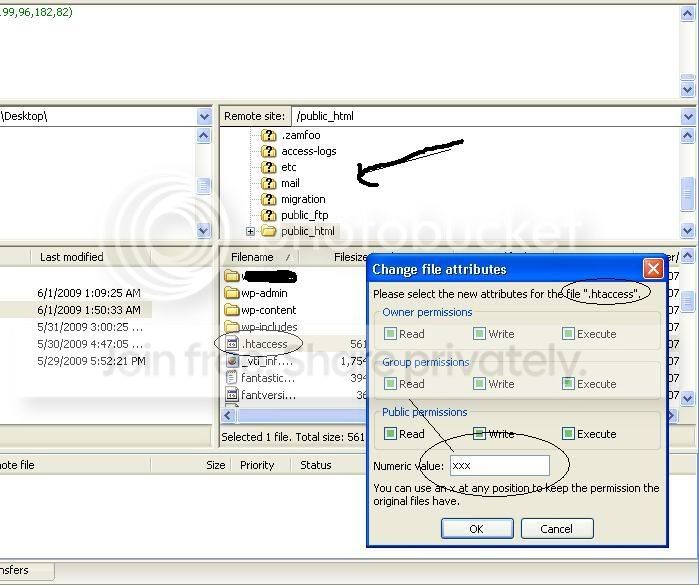Click the public_ftp folder icon
The width and height of the screenshot is (699, 586).
pyautogui.click(x=268, y=215)
